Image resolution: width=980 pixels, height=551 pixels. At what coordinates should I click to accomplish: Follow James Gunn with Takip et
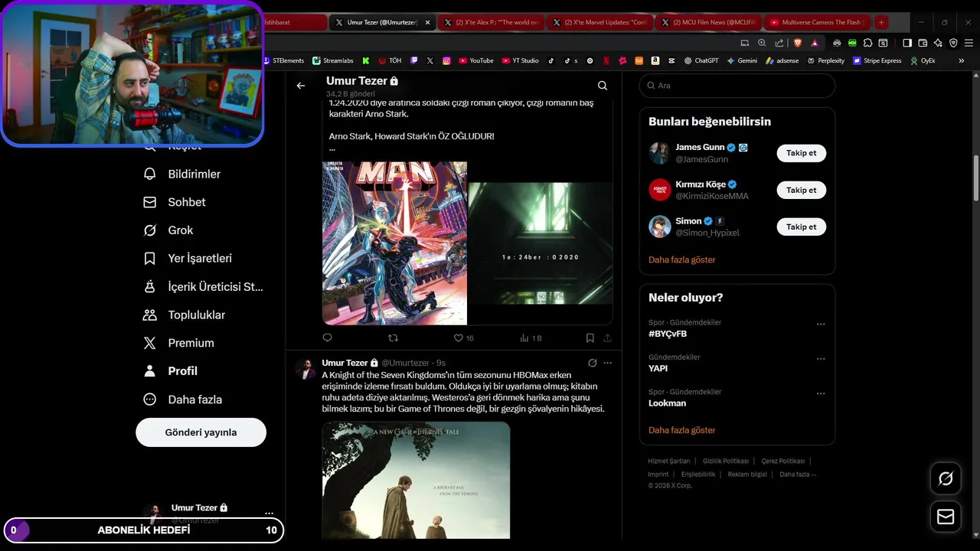point(801,153)
